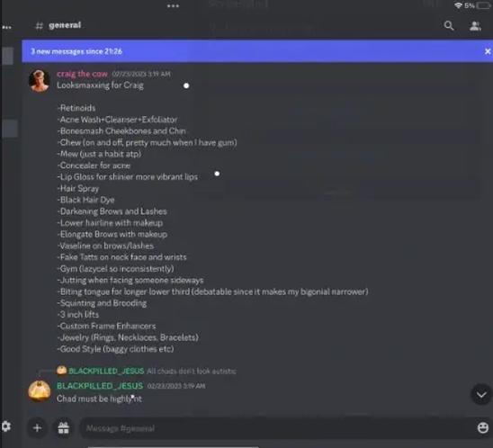Show the member list icon
The image size is (493, 448).
point(475,25)
